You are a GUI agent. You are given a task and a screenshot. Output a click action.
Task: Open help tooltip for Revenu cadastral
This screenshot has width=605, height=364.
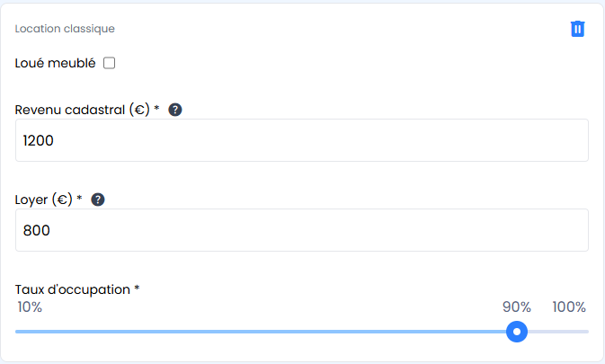pyautogui.click(x=175, y=110)
